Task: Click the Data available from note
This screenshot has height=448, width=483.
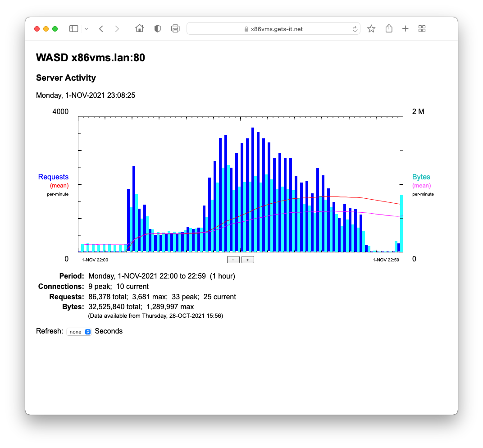Action: pyautogui.click(x=155, y=316)
